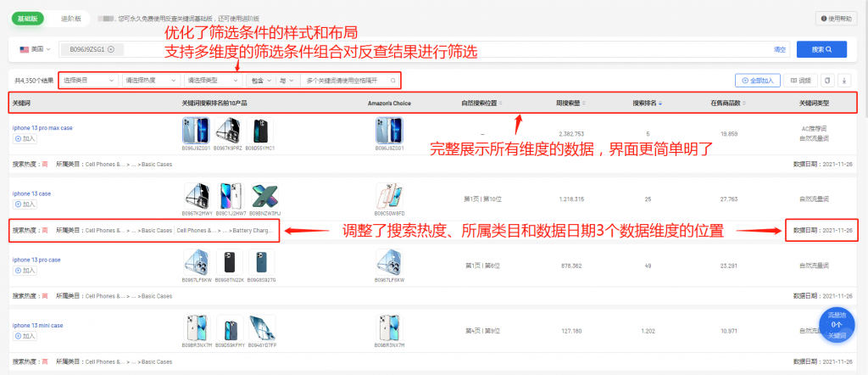Click the blue 搜索 button
Viewport: 868px width, 375px height.
pos(821,49)
